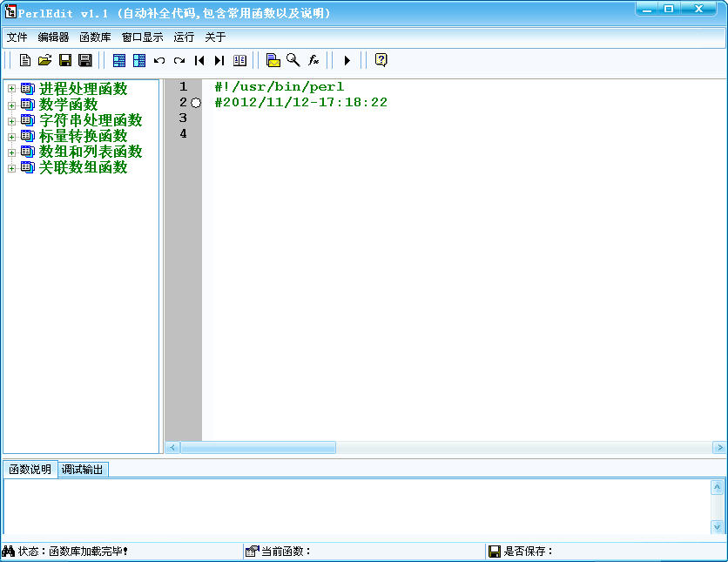Click the #!/usr/bin/perl code line
This screenshot has height=562, width=728.
click(x=280, y=87)
